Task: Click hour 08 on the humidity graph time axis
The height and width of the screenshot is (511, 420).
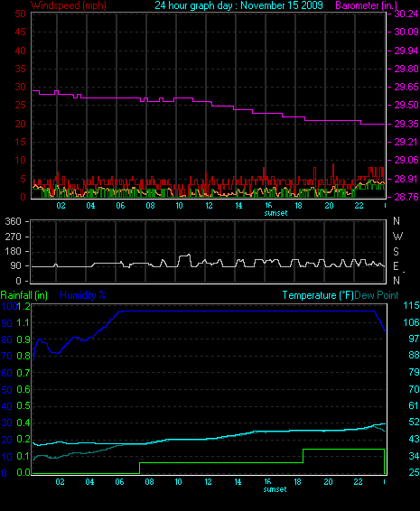Action: [x=149, y=482]
